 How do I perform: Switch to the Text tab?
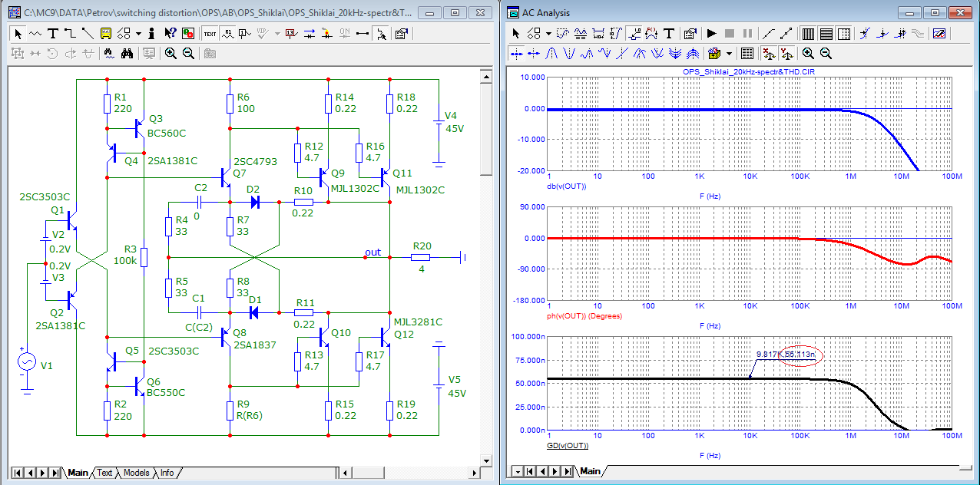tap(104, 473)
